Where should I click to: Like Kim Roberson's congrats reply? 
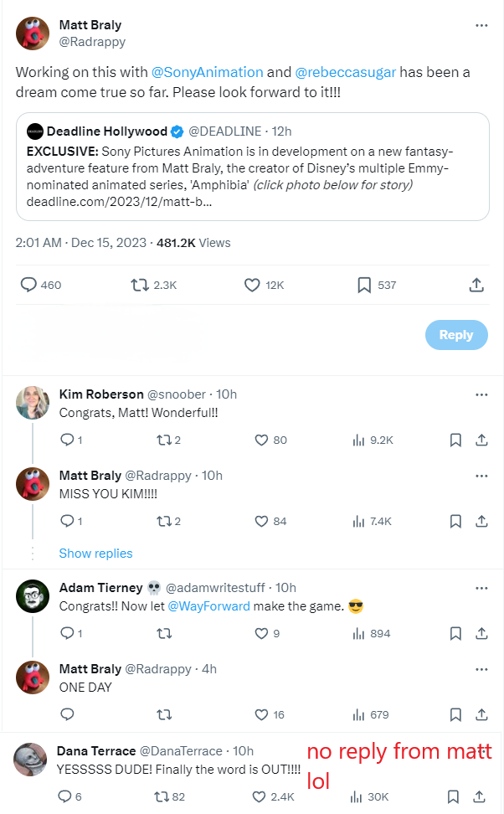260,440
